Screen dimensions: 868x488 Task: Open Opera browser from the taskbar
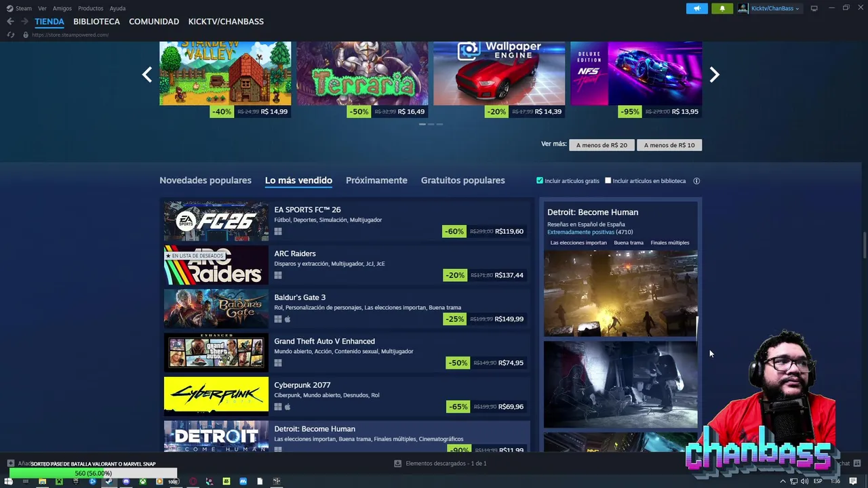pos(193,481)
